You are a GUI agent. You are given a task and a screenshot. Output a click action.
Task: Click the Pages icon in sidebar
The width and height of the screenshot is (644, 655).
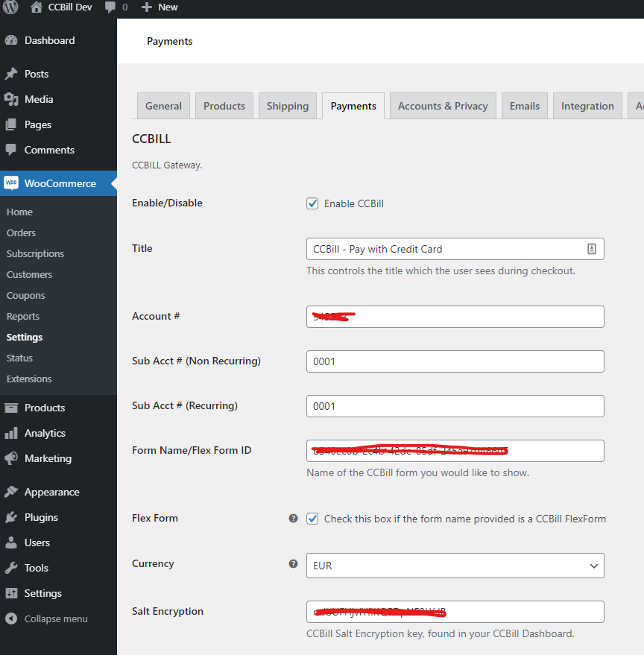coord(11,124)
